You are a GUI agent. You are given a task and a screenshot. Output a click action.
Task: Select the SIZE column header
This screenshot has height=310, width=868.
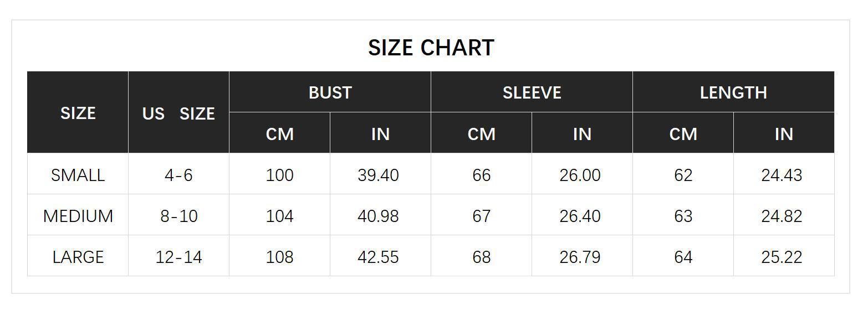click(x=78, y=113)
